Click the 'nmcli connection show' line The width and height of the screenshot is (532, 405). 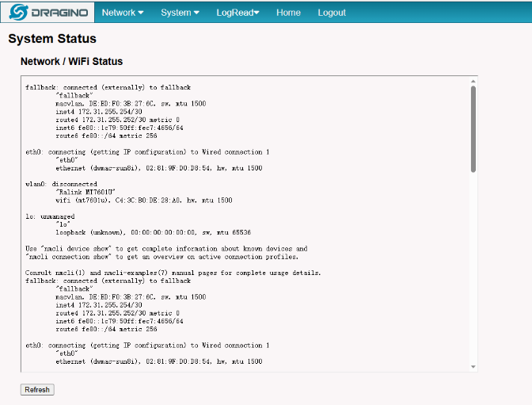click(161, 257)
